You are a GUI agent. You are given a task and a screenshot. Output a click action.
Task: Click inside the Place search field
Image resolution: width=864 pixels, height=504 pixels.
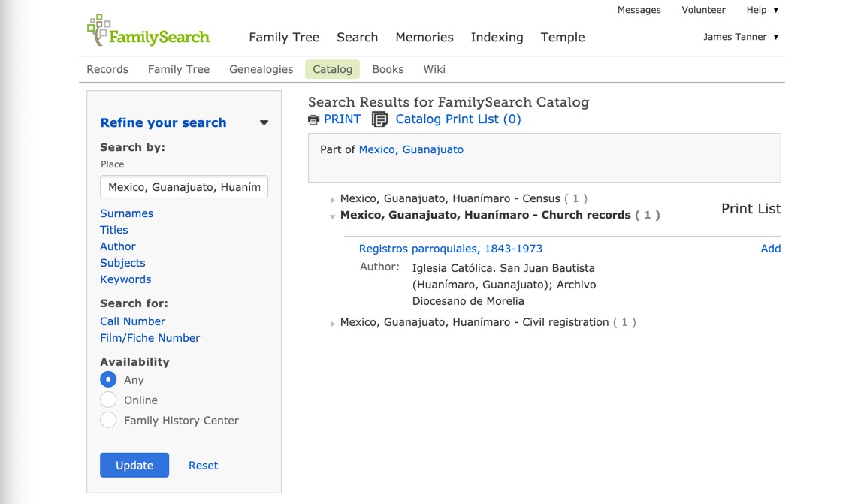coord(184,187)
